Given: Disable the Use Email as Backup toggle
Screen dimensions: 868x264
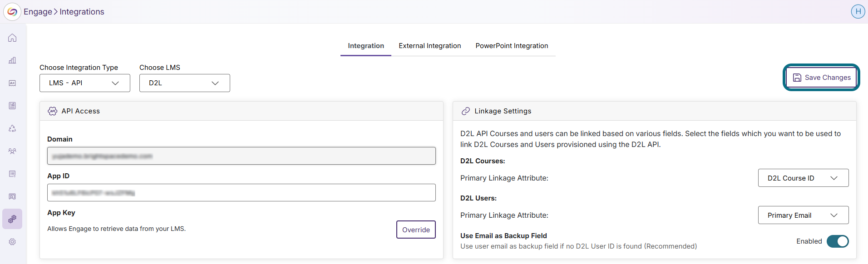Looking at the screenshot, I should (838, 241).
